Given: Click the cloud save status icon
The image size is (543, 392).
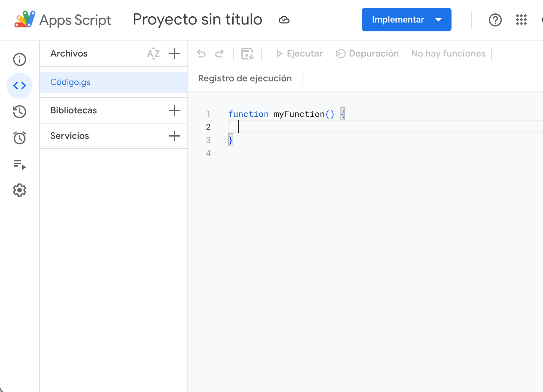Looking at the screenshot, I should (284, 20).
